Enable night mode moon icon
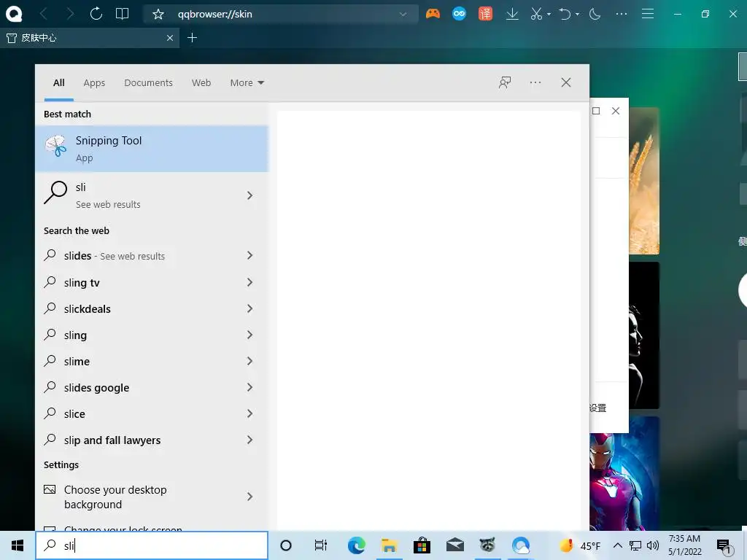The image size is (747, 560). coord(595,14)
